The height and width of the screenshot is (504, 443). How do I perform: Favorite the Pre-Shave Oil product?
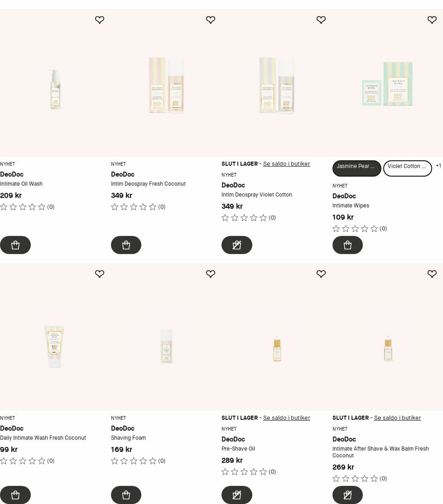(x=321, y=274)
